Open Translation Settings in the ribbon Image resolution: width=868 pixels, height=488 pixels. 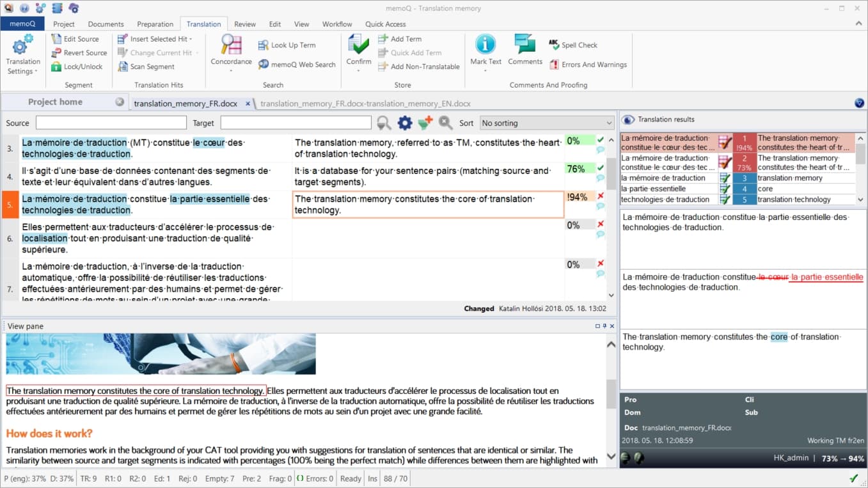click(x=23, y=55)
